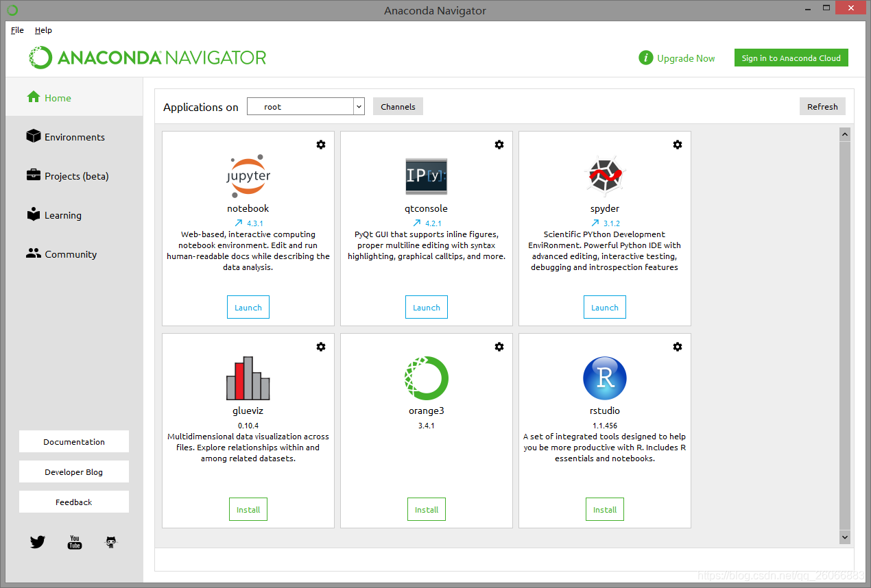
Task: Click scrollbar down arrow in applications pane
Action: (x=845, y=537)
